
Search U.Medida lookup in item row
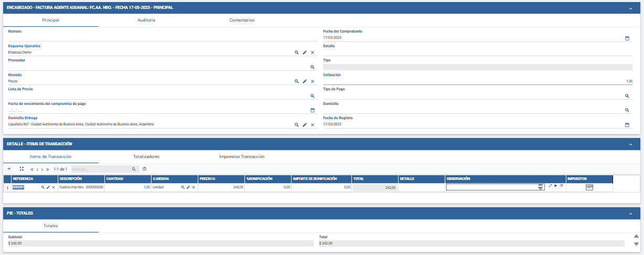click(x=183, y=187)
